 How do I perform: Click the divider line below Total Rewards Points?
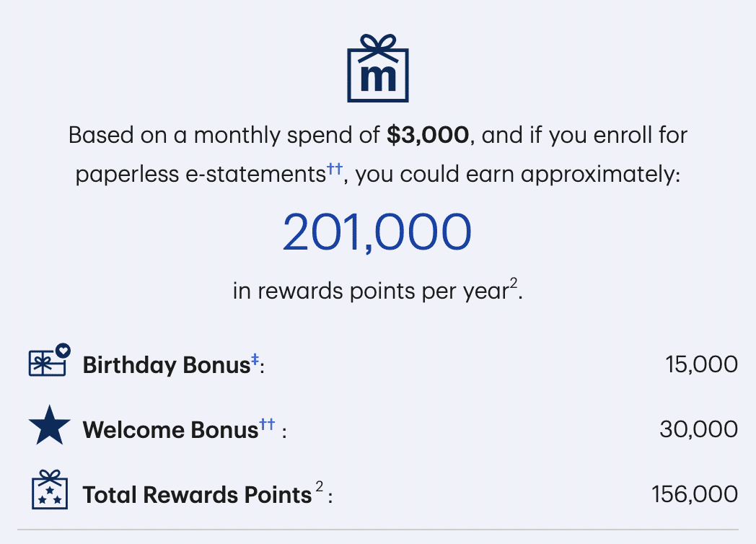click(x=377, y=530)
